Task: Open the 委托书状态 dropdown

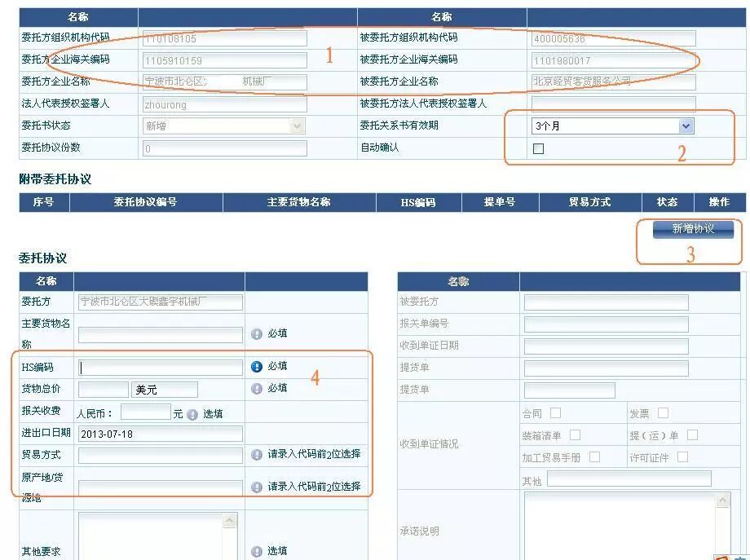Action: point(296,126)
